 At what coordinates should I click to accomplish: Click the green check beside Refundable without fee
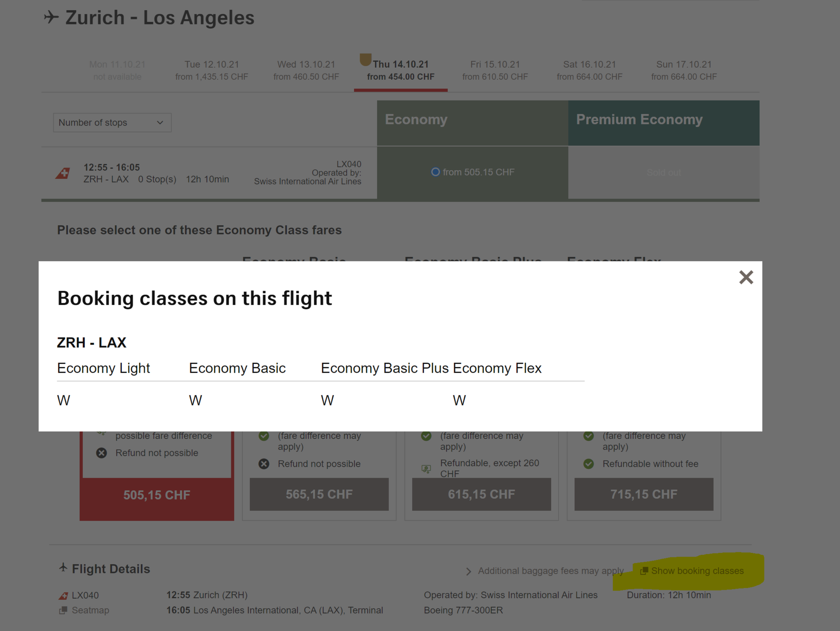point(589,464)
